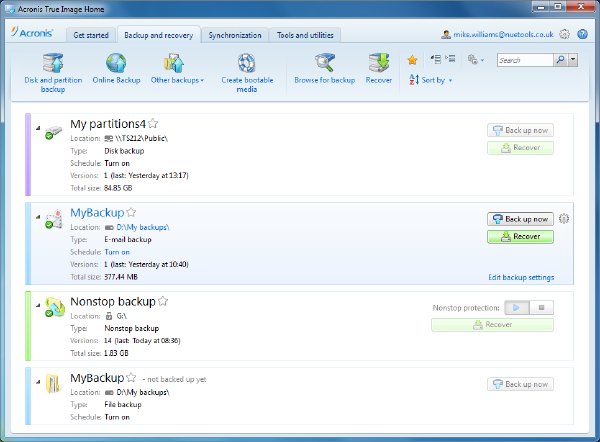Click the search magnifier button
This screenshot has height=442, width=600.
pyautogui.click(x=561, y=60)
